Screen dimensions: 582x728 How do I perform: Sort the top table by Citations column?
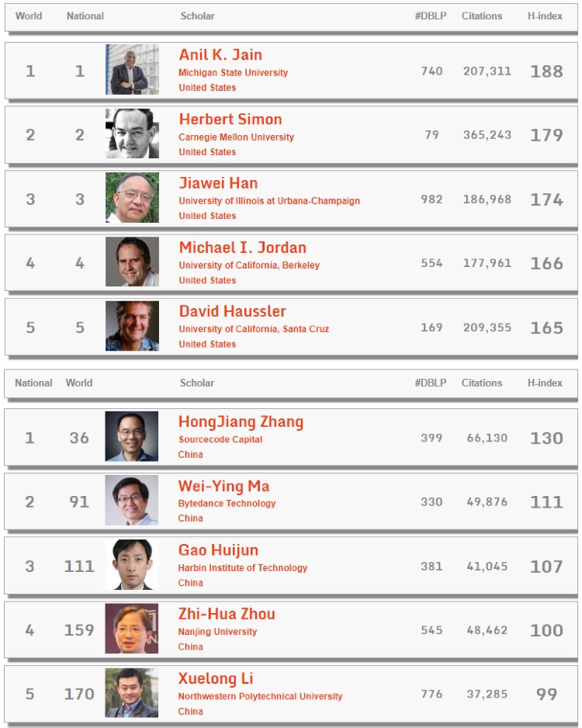tap(482, 16)
